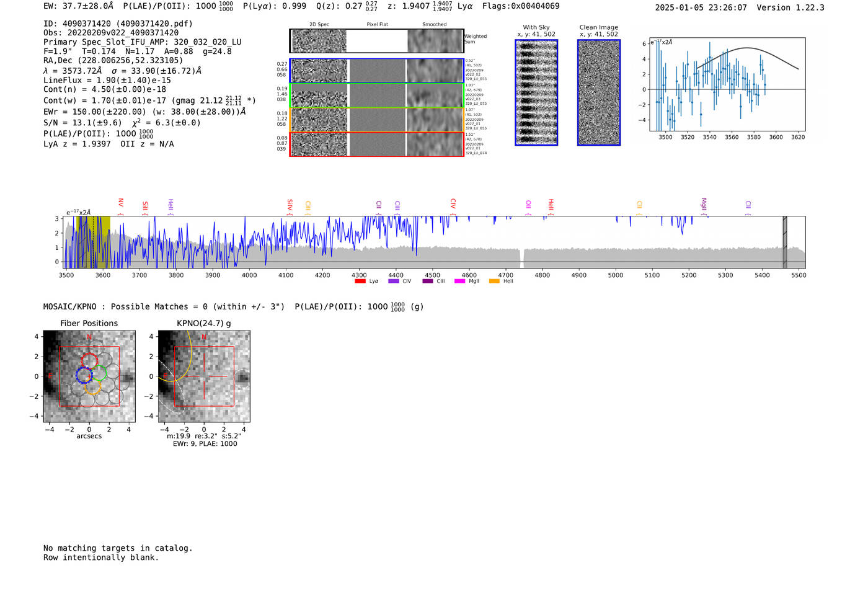
Task: Select the blue fiber circle
Action: 84,375
